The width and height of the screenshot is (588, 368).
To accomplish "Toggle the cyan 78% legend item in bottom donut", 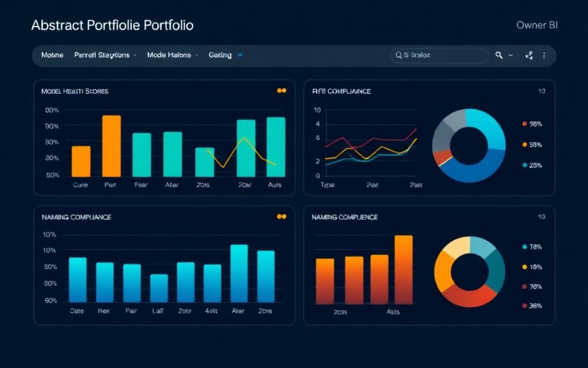I will (x=532, y=247).
